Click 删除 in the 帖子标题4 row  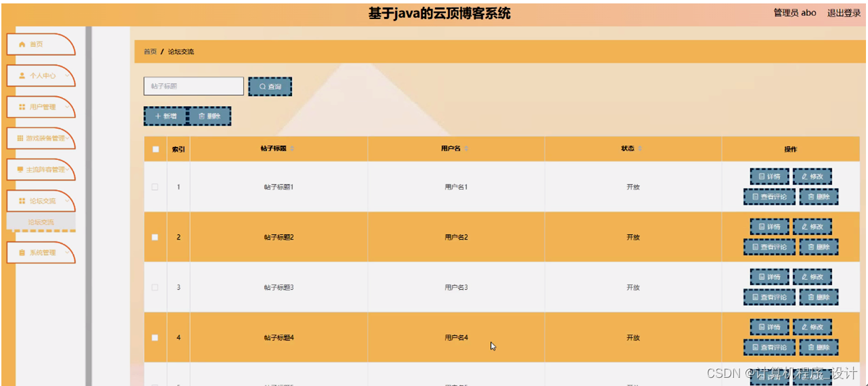pos(818,348)
